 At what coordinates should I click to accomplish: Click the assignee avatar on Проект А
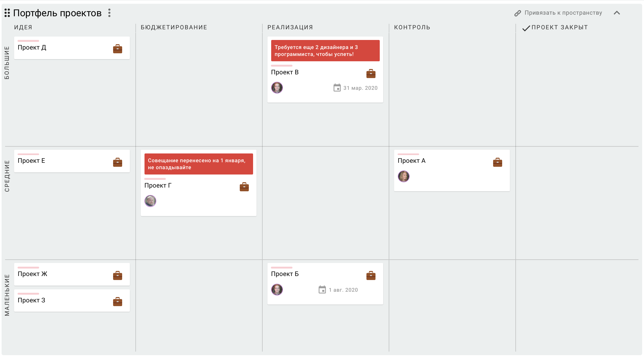(403, 176)
